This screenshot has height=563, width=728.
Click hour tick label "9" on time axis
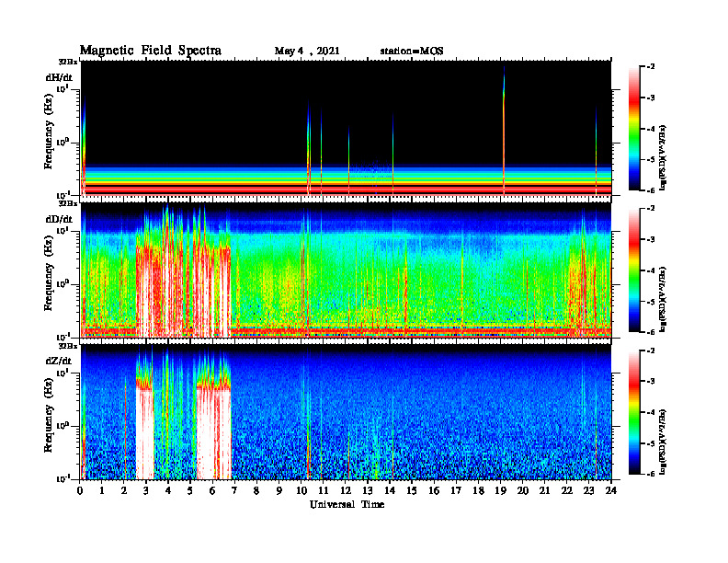[279, 490]
